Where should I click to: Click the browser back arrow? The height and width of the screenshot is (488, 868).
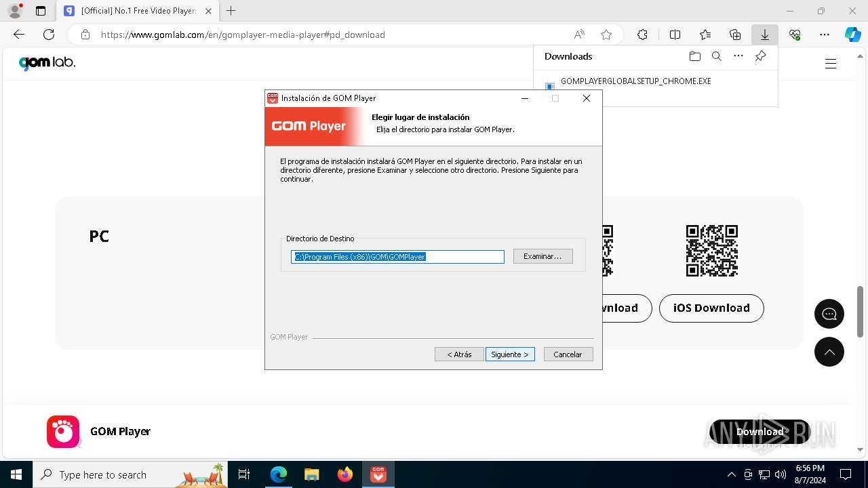click(x=19, y=35)
